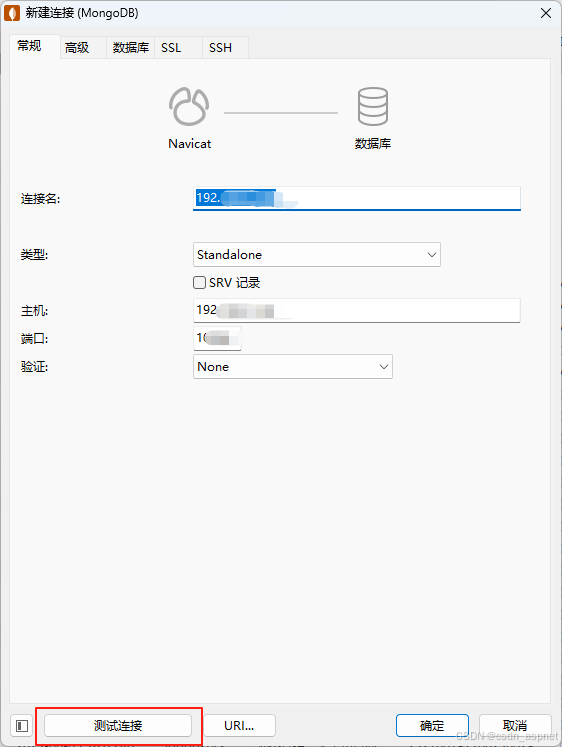Click the 测试连接 button

pyautogui.click(x=118, y=726)
